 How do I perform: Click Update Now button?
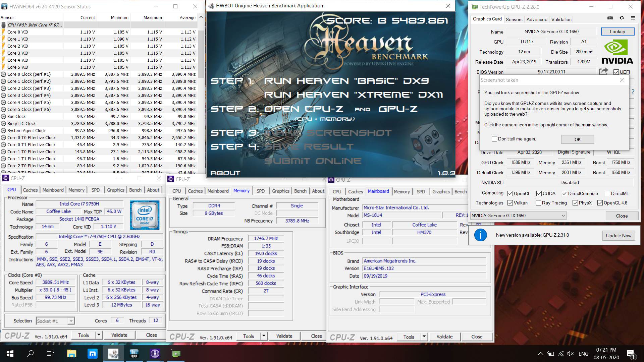tap(619, 235)
